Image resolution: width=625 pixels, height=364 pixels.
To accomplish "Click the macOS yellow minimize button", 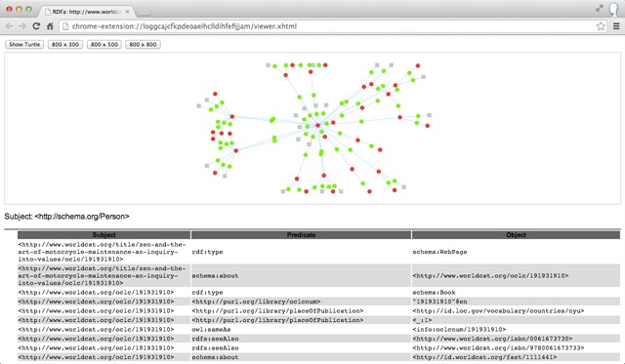I will coord(19,9).
